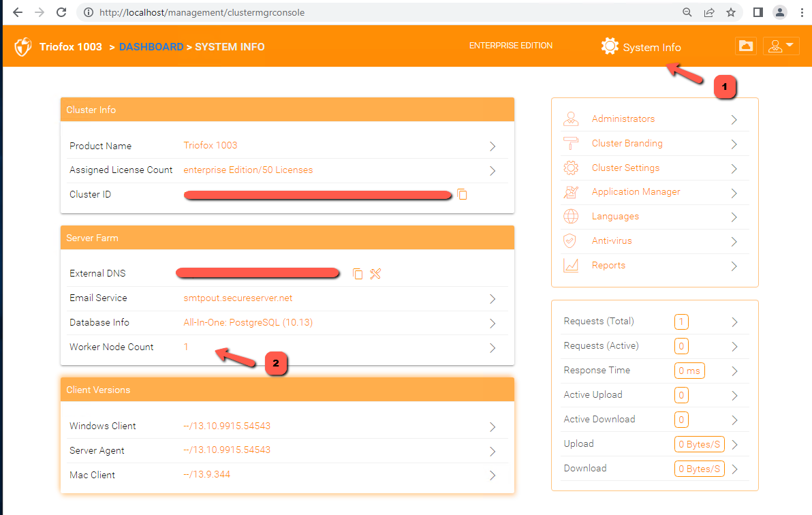Screen dimensions: 812x515
Task: Click the zoom magnifier icon in address bar
Action: pyautogui.click(x=687, y=12)
